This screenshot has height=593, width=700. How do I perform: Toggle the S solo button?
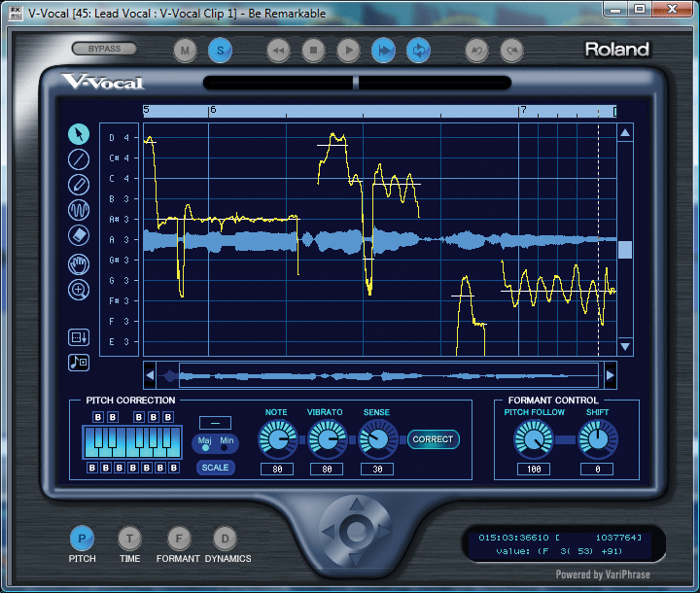pos(220,51)
